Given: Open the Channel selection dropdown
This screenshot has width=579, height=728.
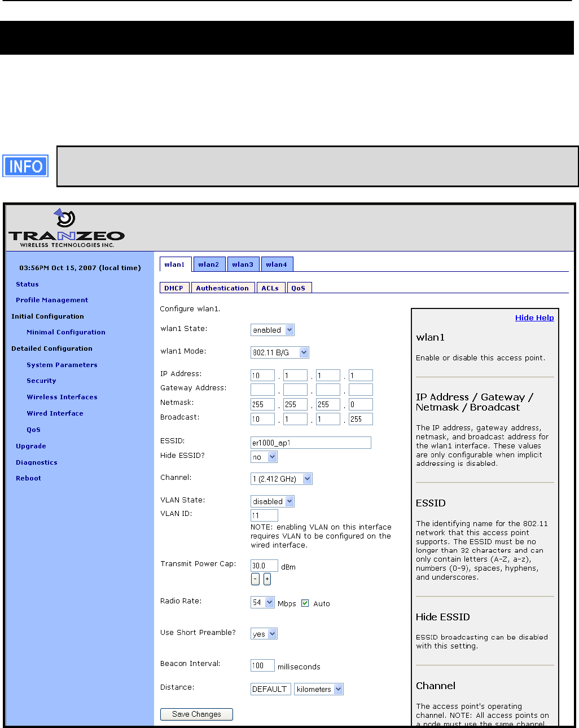Looking at the screenshot, I should coord(282,479).
